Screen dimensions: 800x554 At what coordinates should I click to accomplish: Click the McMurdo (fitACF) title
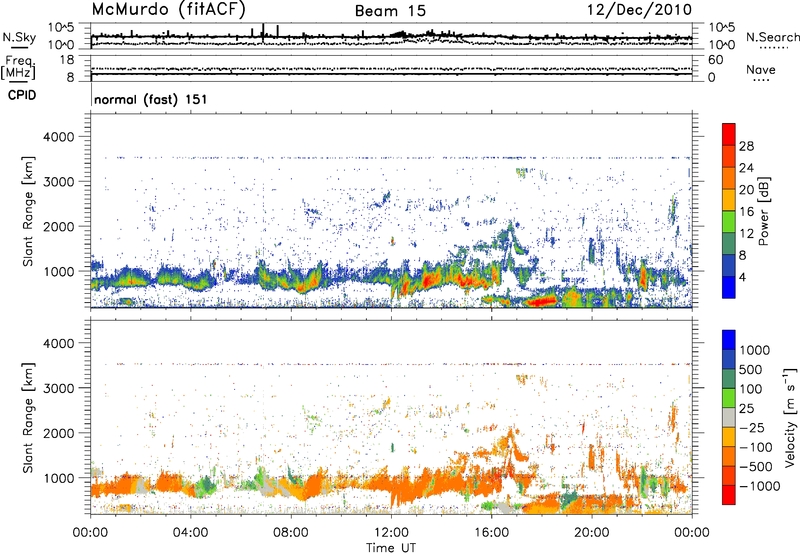click(x=168, y=9)
